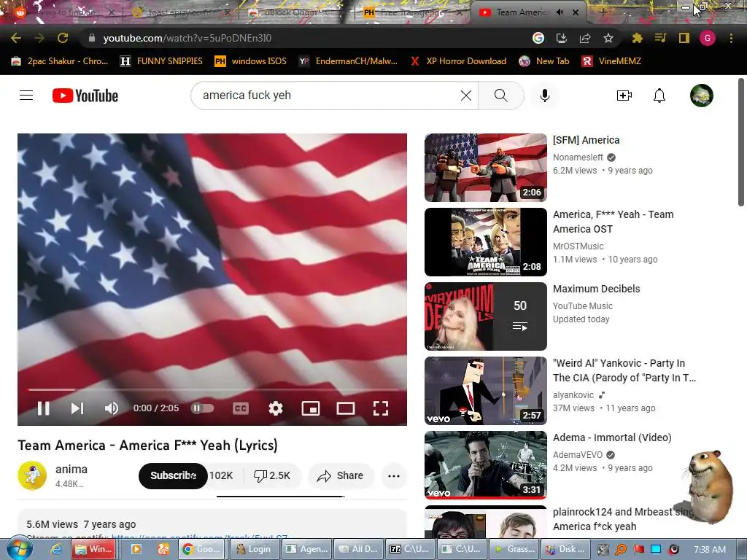This screenshot has height=560, width=747.
Task: Open the Login taskbar window
Action: click(x=254, y=549)
